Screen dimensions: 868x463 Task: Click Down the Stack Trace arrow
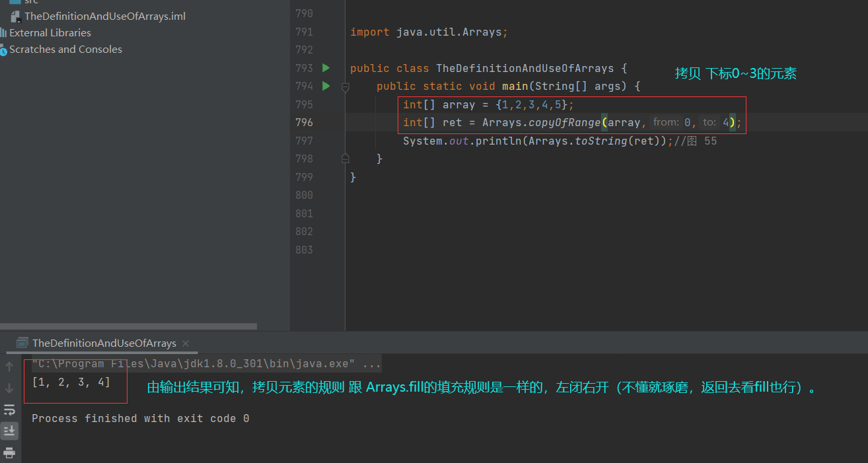[9, 388]
